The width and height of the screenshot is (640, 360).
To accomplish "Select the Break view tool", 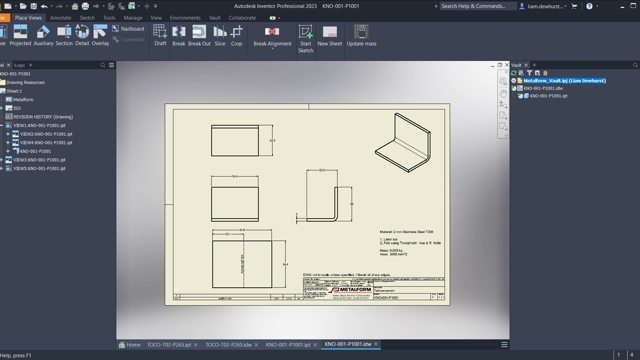I will pos(179,35).
